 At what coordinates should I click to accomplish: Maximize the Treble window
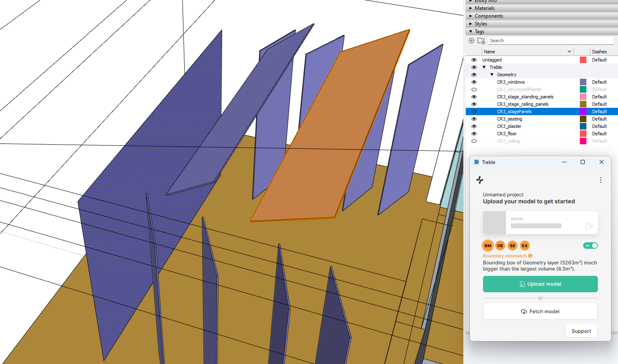click(x=582, y=162)
